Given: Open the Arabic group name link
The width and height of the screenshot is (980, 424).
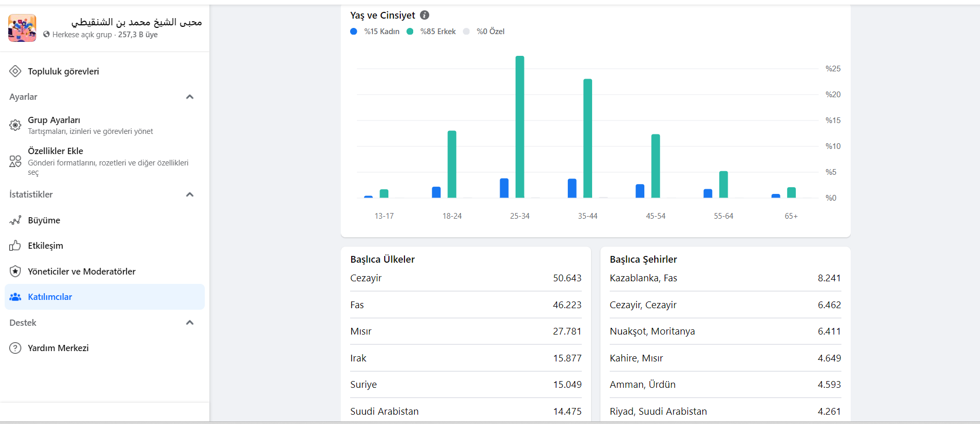Looking at the screenshot, I should click(x=137, y=22).
